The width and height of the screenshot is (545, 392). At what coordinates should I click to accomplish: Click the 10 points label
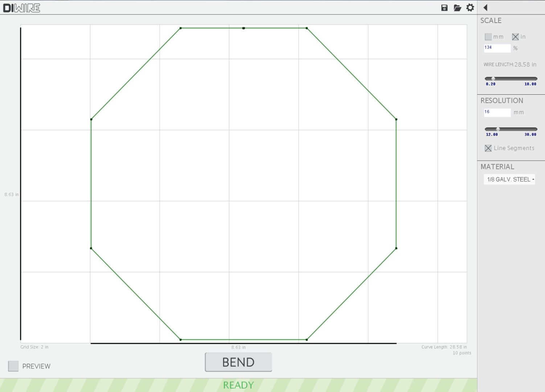[462, 353]
